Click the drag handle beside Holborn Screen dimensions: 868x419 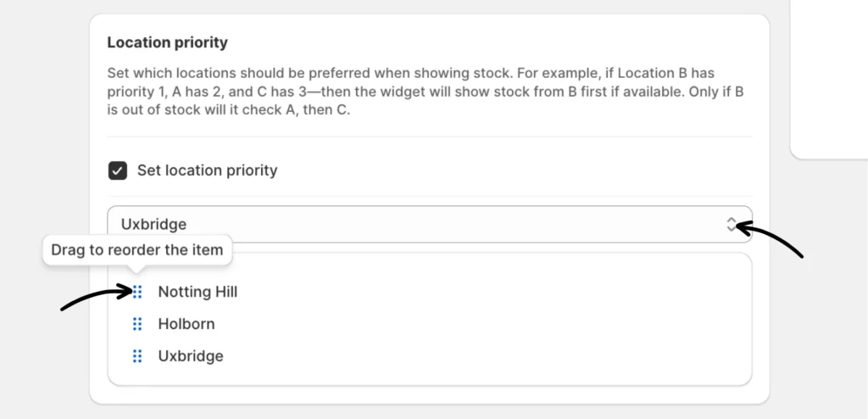[137, 324]
